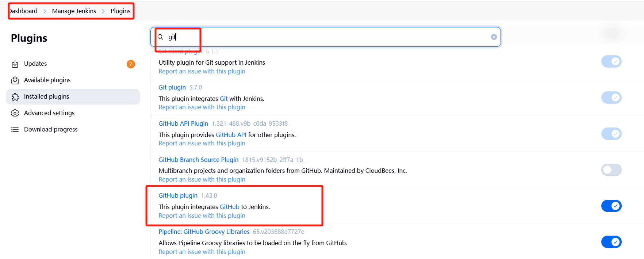
Task: Open GitHub Branch Source Plugin link
Action: 198,160
